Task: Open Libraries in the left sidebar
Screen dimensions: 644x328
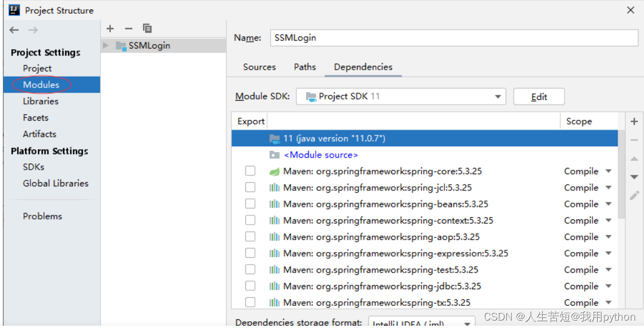Action: click(41, 101)
